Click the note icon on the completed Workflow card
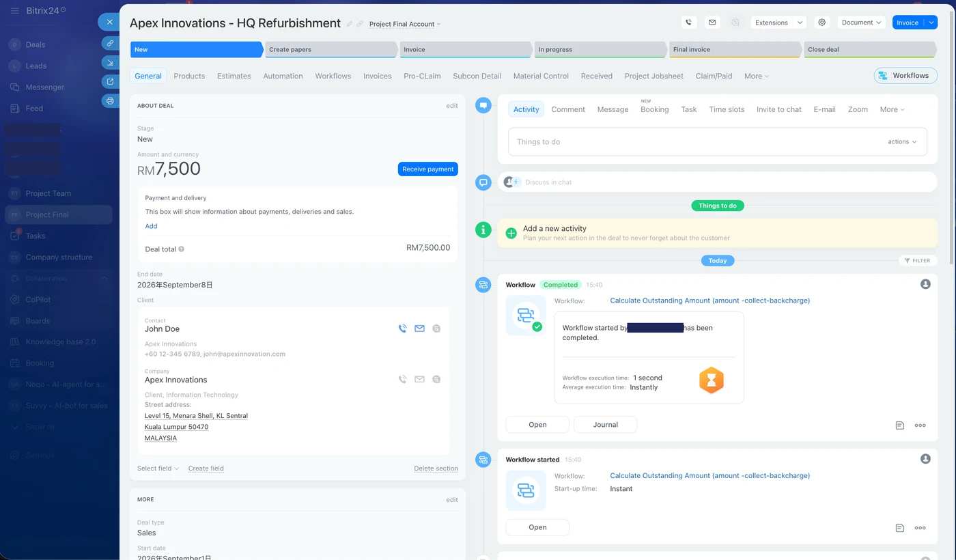The height and width of the screenshot is (560, 956). [900, 425]
